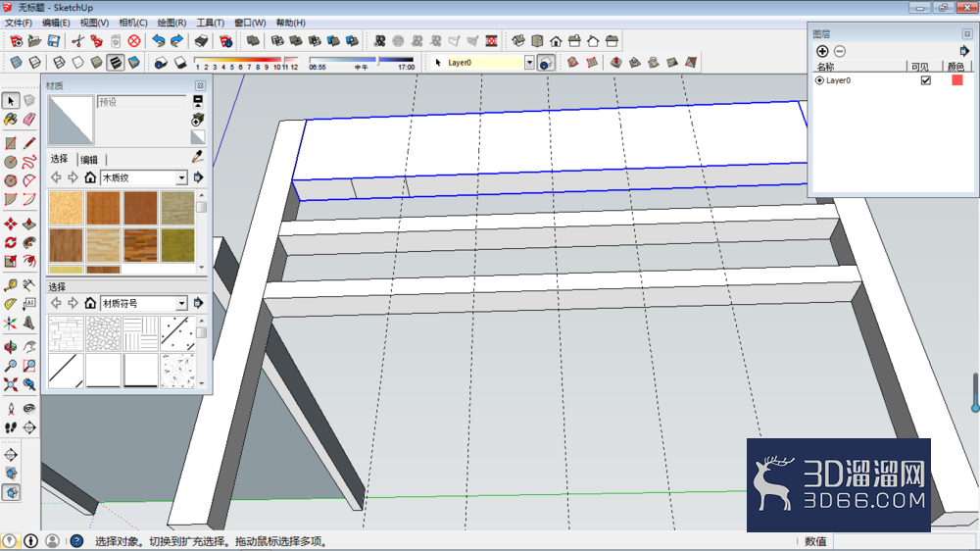Select the arrow Select tool
The image size is (980, 551).
pos(11,101)
